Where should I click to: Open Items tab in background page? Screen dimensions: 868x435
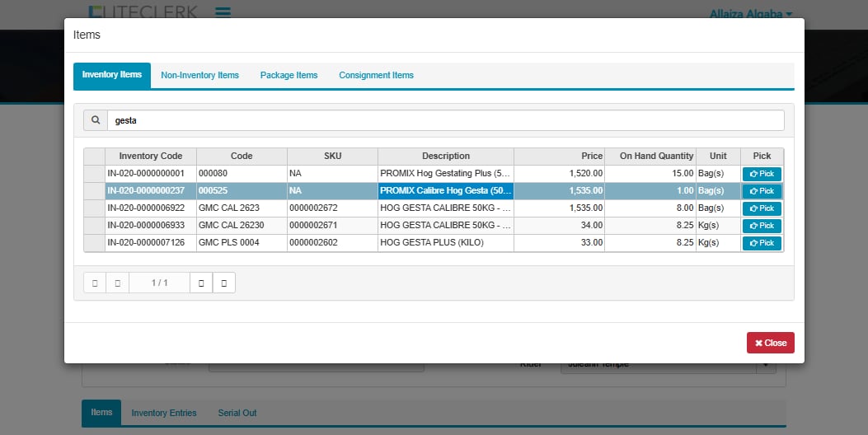click(101, 412)
